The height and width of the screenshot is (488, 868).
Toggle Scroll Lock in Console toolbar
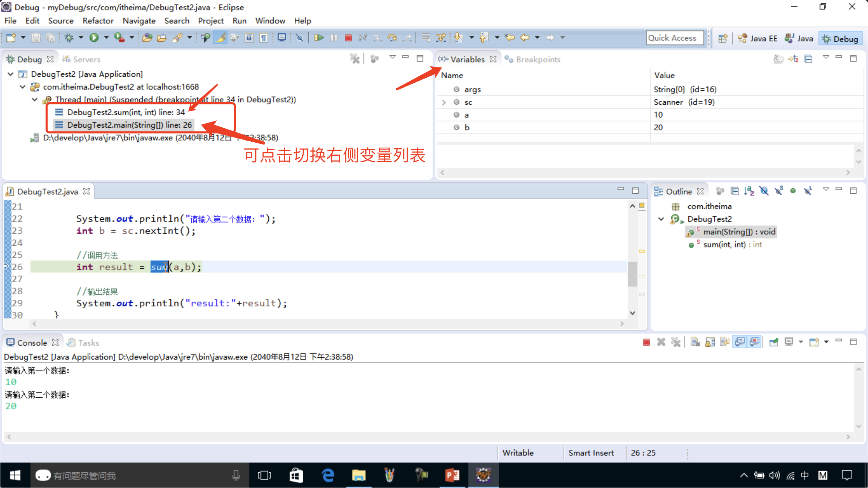pyautogui.click(x=710, y=342)
